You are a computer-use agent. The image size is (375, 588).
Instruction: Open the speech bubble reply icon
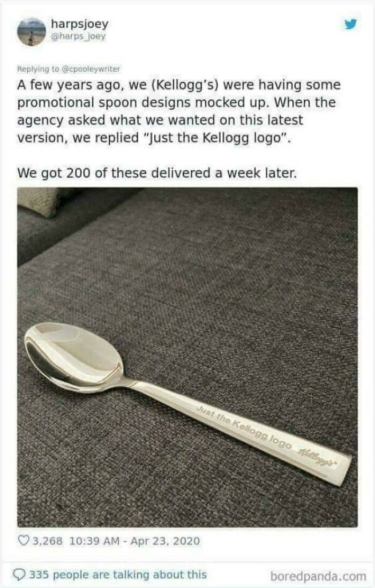click(19, 574)
